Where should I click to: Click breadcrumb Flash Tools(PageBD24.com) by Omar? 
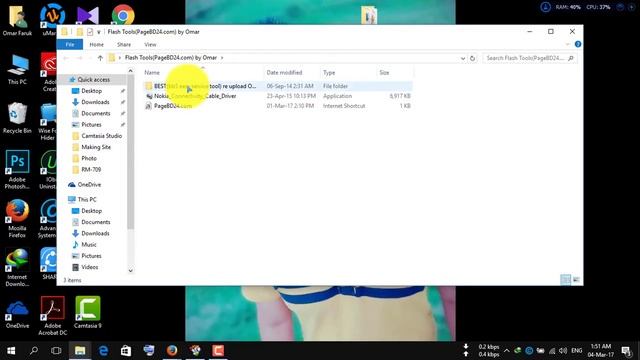coord(171,58)
